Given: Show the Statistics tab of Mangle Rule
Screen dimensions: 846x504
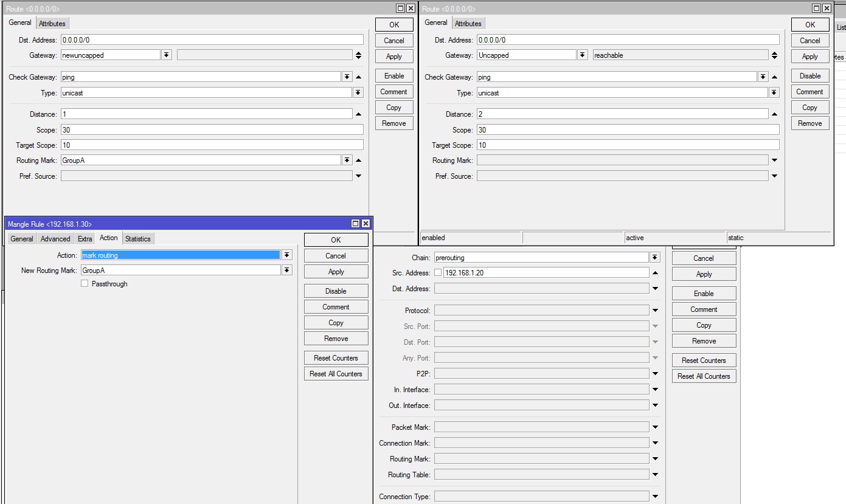Looking at the screenshot, I should coord(138,239).
